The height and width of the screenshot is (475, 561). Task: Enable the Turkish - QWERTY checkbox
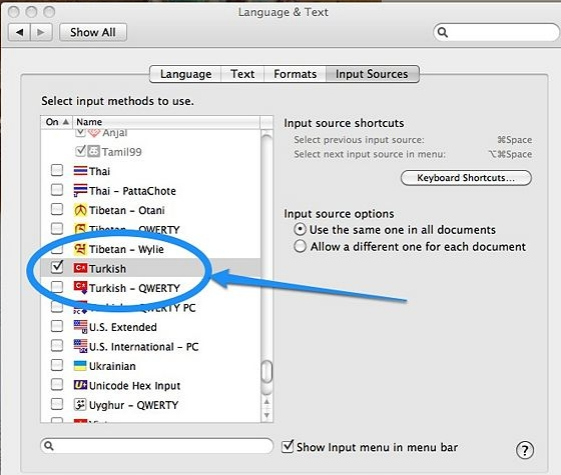(57, 287)
